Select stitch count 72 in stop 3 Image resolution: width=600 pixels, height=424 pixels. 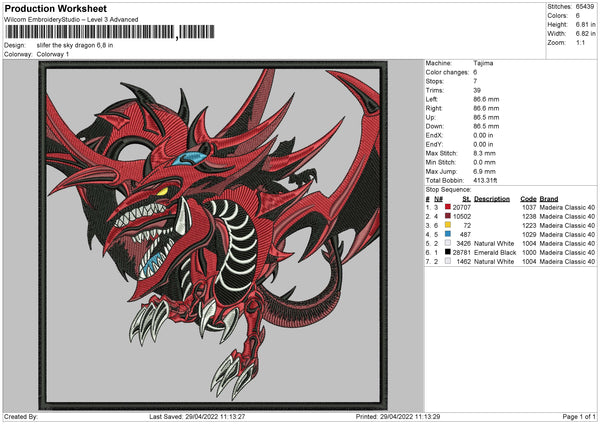point(467,225)
